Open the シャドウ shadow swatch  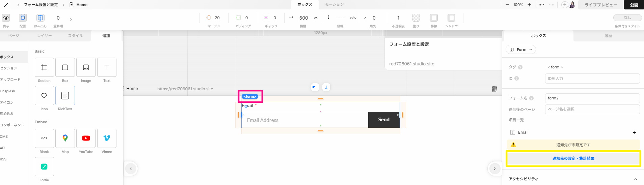(451, 18)
